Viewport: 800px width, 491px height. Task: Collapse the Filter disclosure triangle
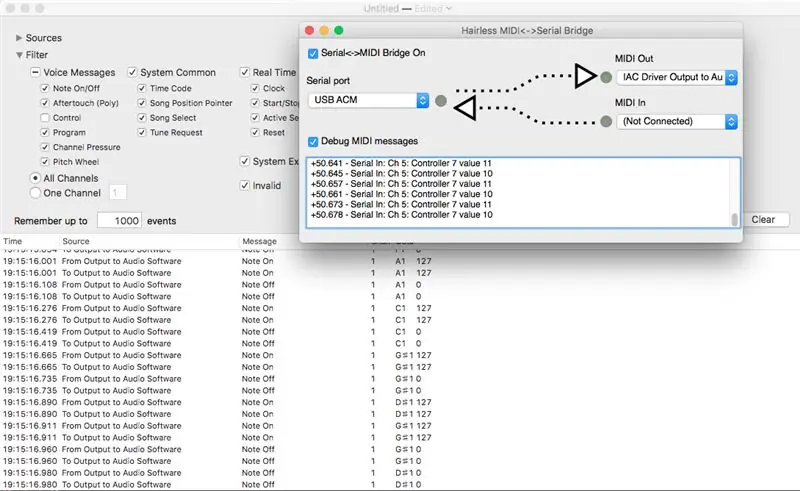19,55
